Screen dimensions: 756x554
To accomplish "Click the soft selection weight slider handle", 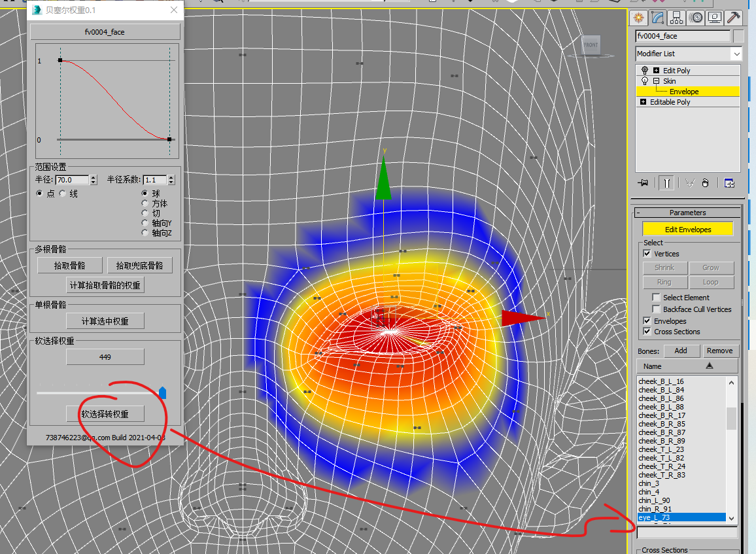I will (163, 392).
